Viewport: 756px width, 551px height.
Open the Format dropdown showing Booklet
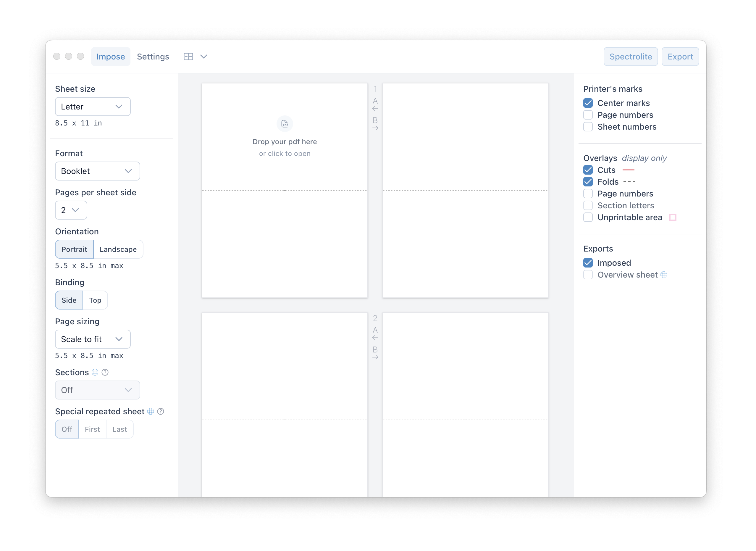(97, 171)
